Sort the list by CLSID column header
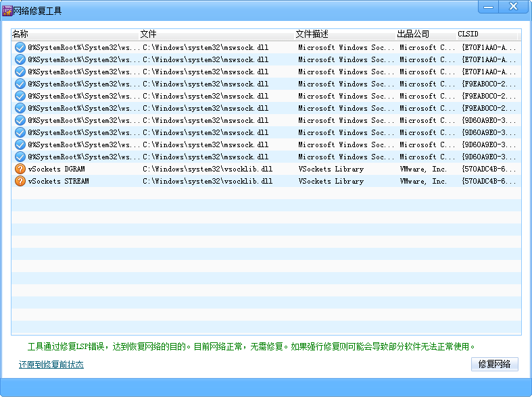 [x=467, y=34]
